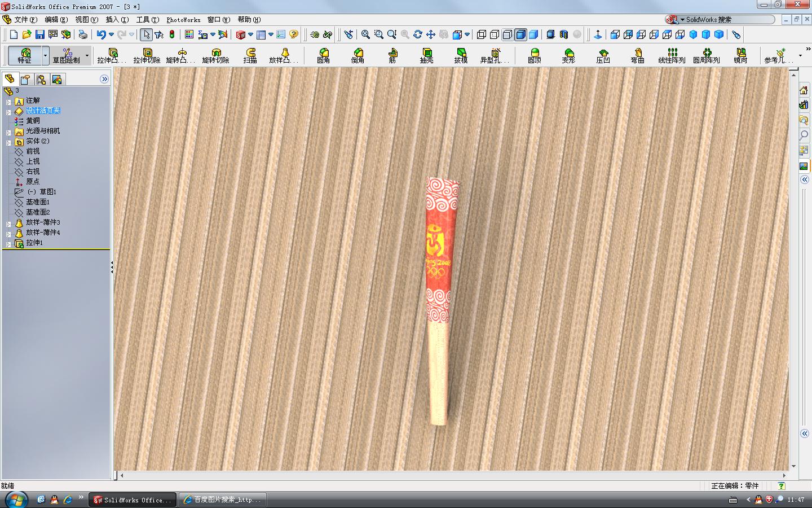
Task: Toggle Hidden Lines Removed display mode
Action: click(x=507, y=34)
